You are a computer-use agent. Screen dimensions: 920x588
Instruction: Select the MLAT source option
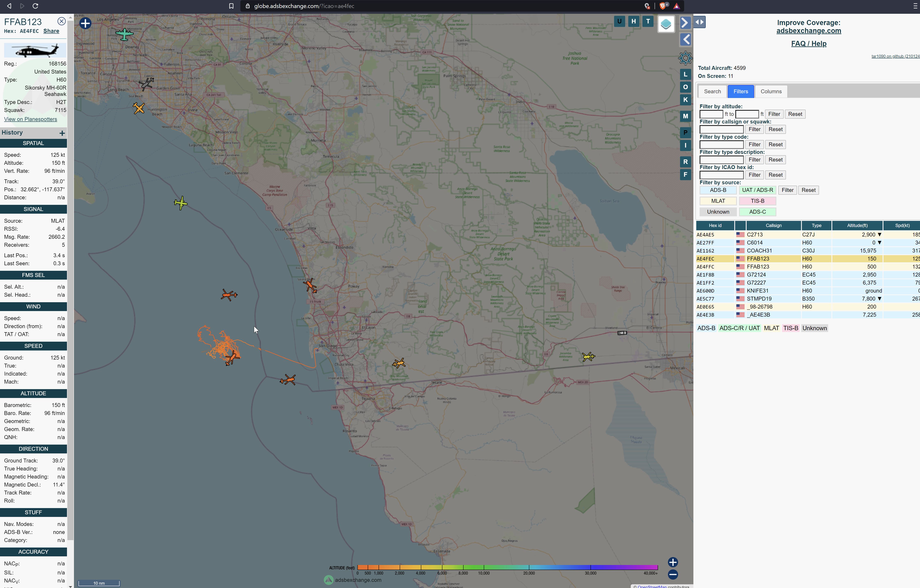[718, 201]
